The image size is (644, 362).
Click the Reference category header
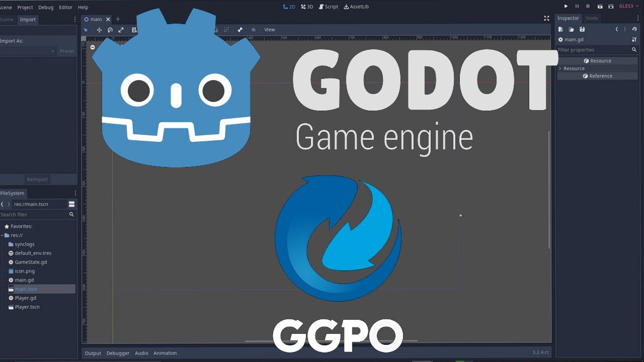pyautogui.click(x=597, y=76)
